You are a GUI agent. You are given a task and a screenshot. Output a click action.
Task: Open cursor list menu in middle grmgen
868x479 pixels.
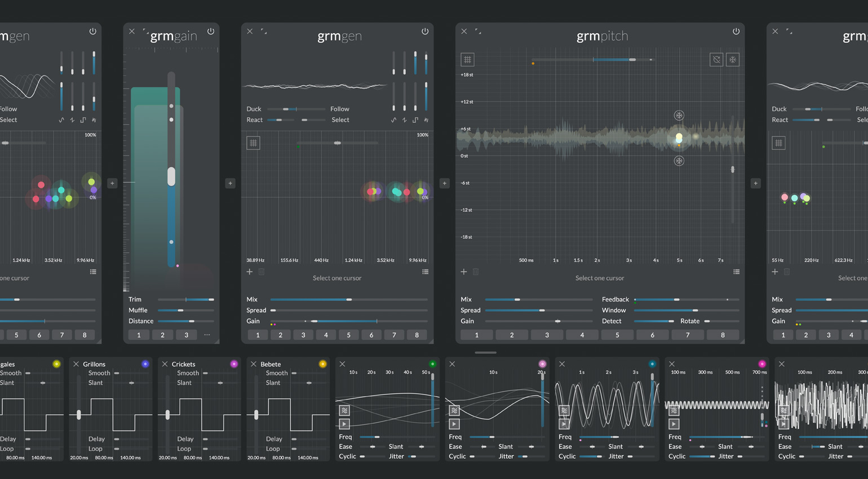click(x=426, y=272)
